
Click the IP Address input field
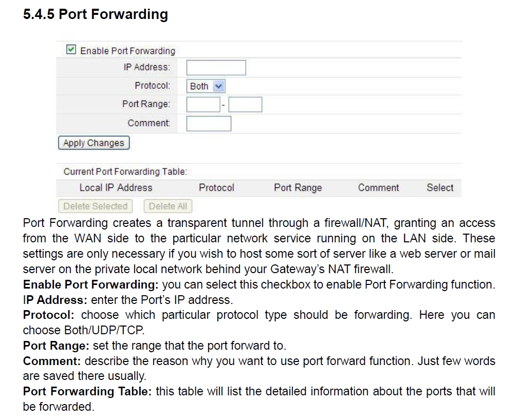tap(216, 68)
